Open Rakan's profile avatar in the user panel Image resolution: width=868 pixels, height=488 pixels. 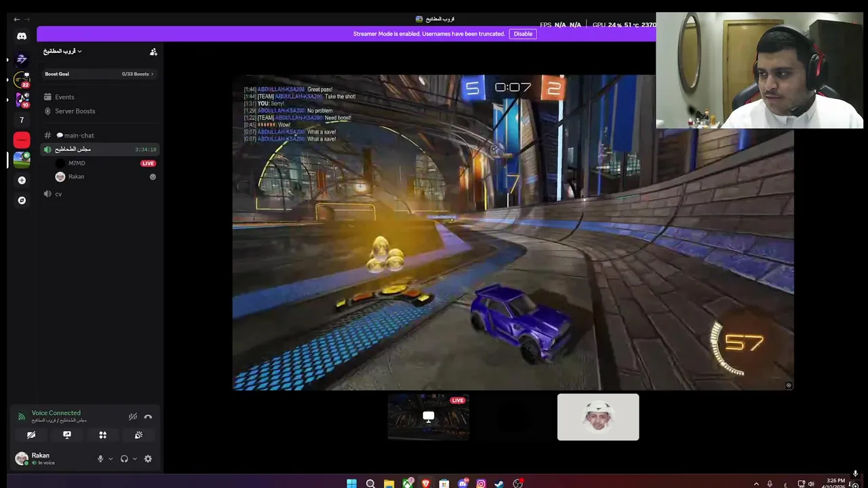coord(22,458)
